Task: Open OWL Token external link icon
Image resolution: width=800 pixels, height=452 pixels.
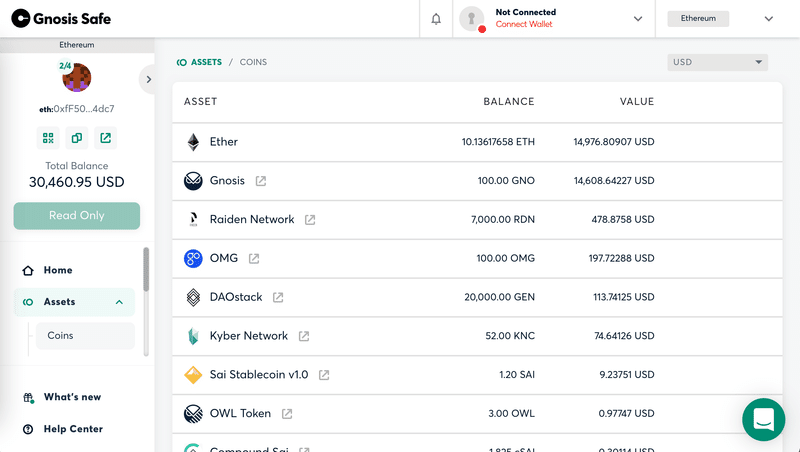Action: (x=287, y=413)
